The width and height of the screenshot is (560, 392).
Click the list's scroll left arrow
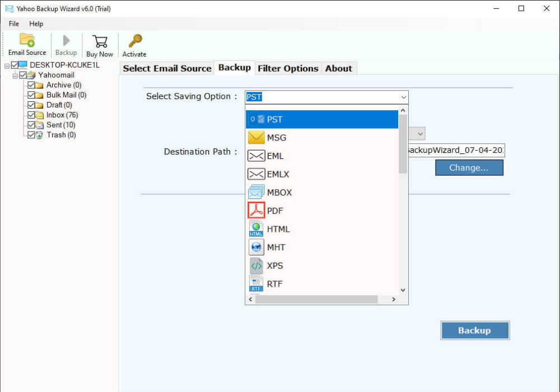pos(251,299)
